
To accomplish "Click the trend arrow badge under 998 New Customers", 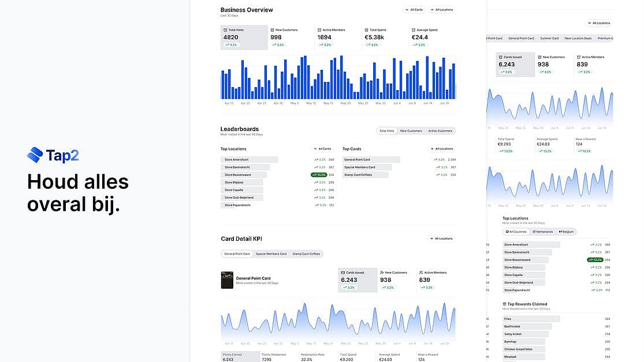I will tap(278, 45).
